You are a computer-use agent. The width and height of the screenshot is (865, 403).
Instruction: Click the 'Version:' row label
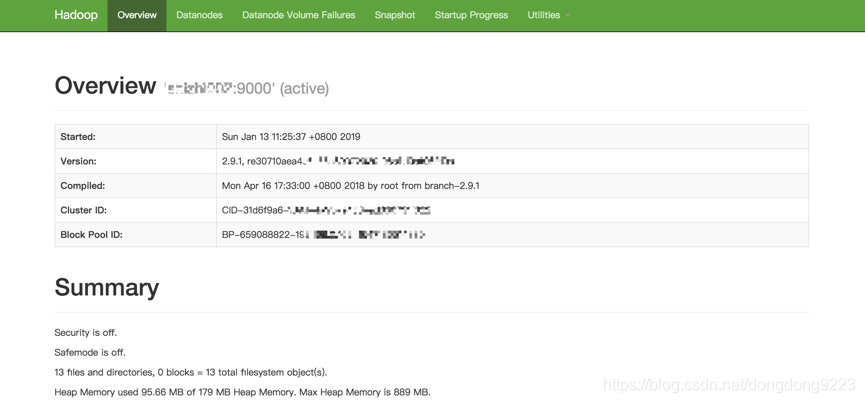pos(78,162)
